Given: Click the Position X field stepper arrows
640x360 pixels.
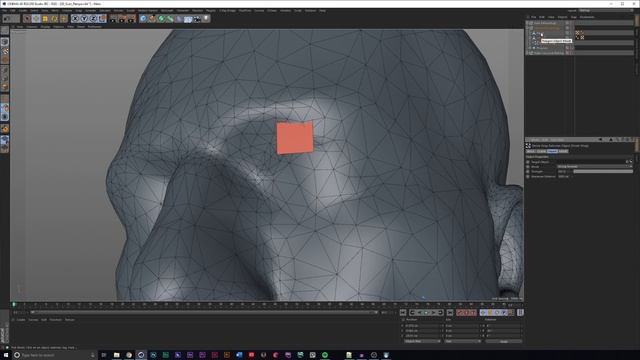Looking at the screenshot, I should click(x=442, y=326).
